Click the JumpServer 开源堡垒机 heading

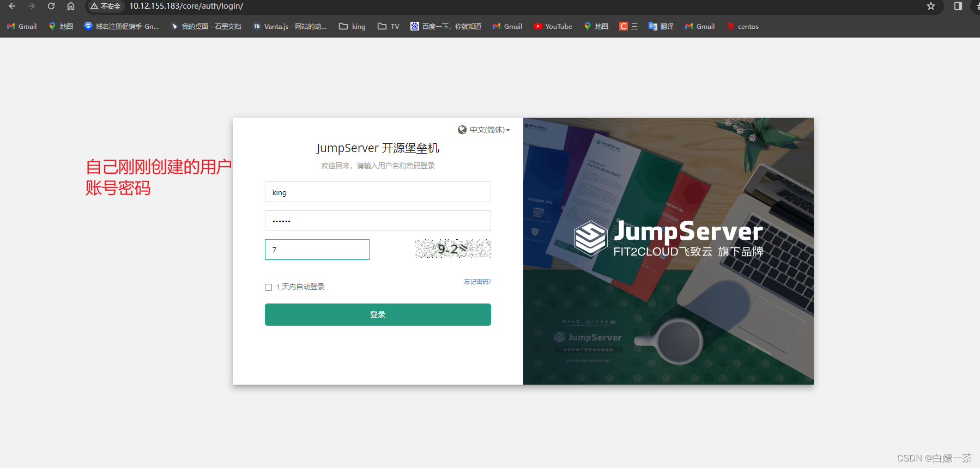point(378,148)
